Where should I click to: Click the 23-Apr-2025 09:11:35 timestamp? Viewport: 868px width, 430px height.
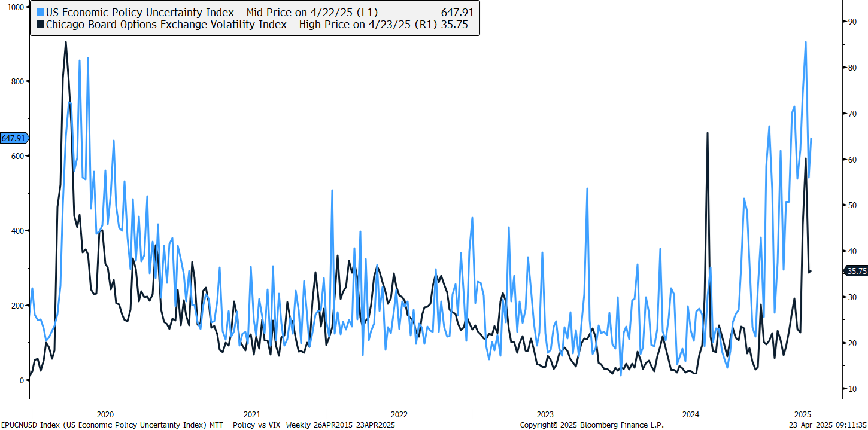tap(828, 425)
